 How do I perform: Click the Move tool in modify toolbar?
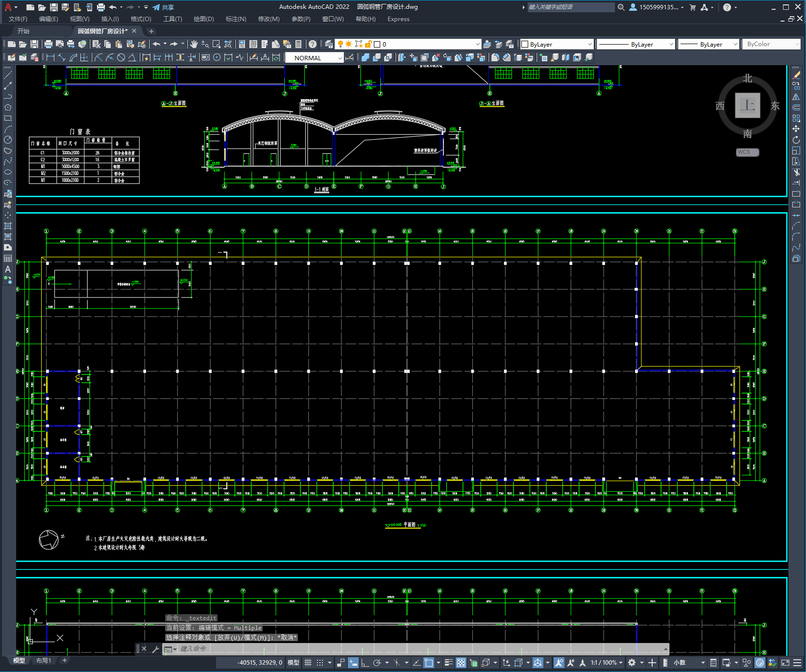796,129
